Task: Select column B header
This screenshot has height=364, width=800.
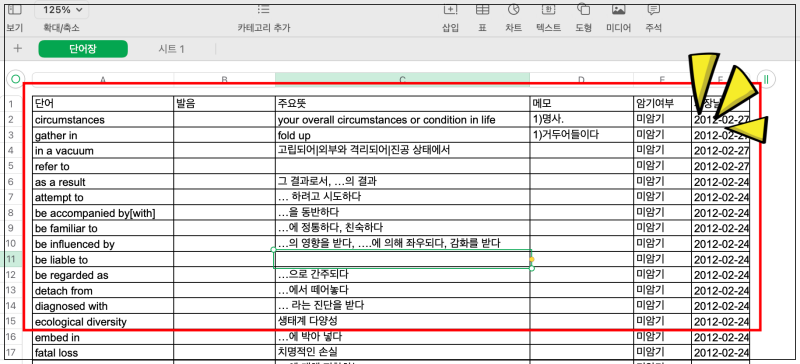Action: click(x=224, y=79)
